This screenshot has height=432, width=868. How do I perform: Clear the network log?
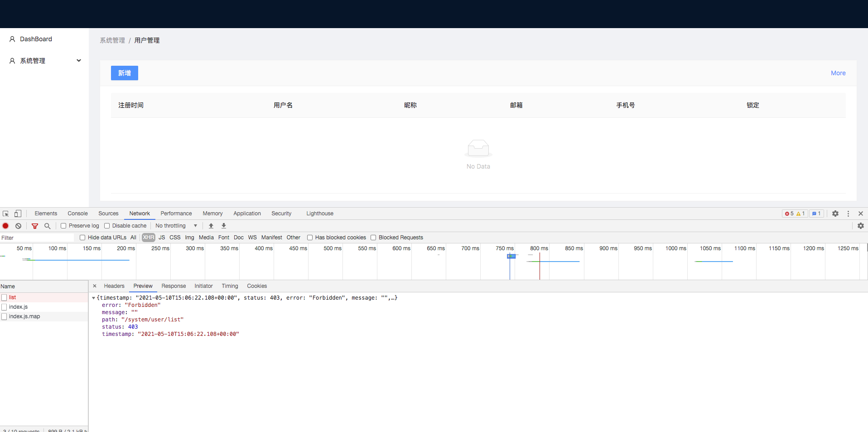(x=18, y=226)
